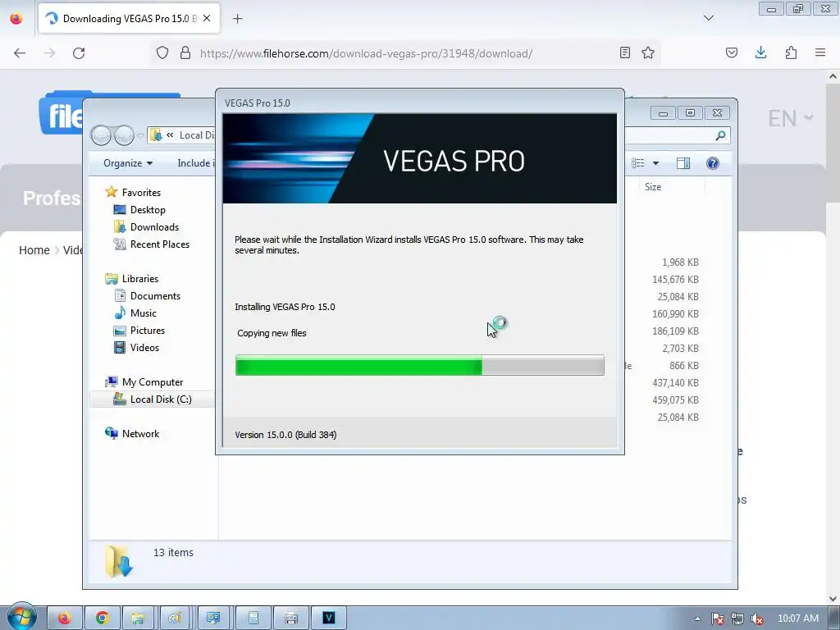Select the file row sized 145,676 KB
840x630 pixels.
tap(675, 280)
